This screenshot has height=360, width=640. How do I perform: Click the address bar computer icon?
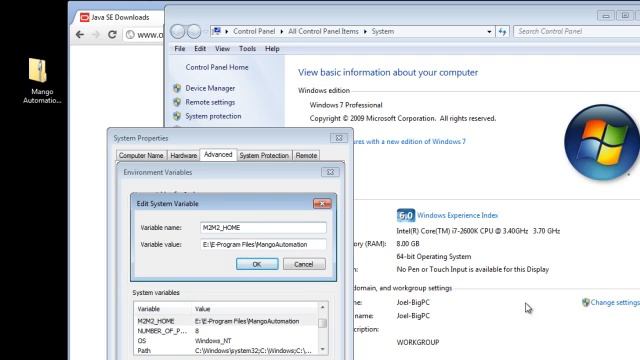[x=217, y=31]
